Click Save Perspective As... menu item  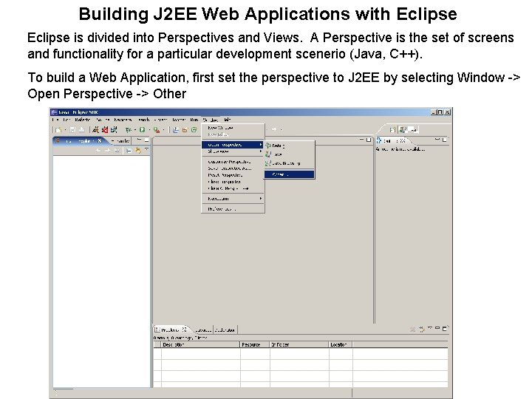[233, 168]
